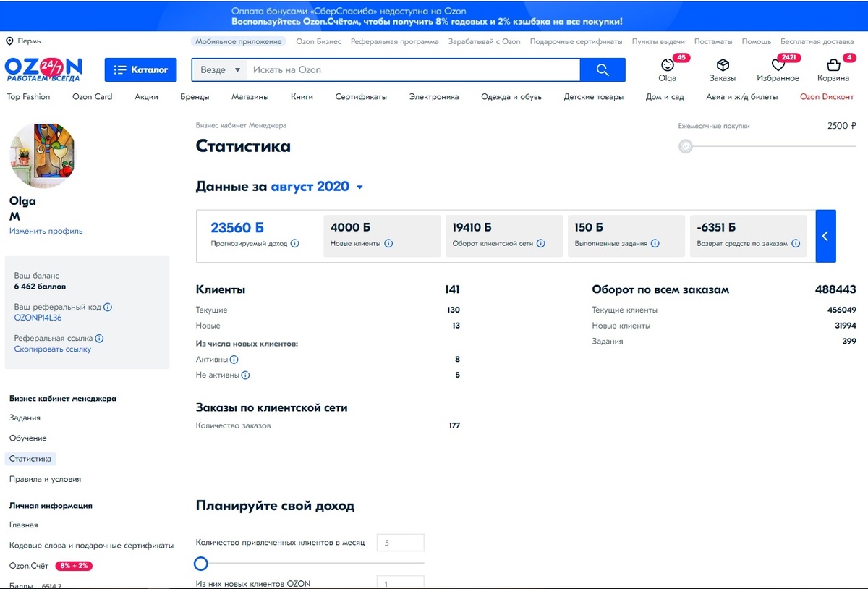
Task: Click info icon beside Не активны
Action: [x=245, y=376]
